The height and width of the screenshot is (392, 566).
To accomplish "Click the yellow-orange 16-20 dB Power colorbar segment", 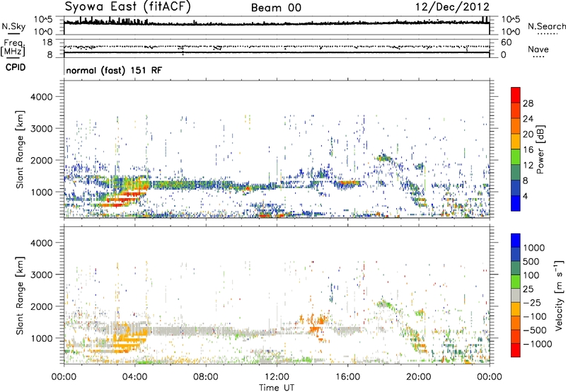I will [516, 142].
